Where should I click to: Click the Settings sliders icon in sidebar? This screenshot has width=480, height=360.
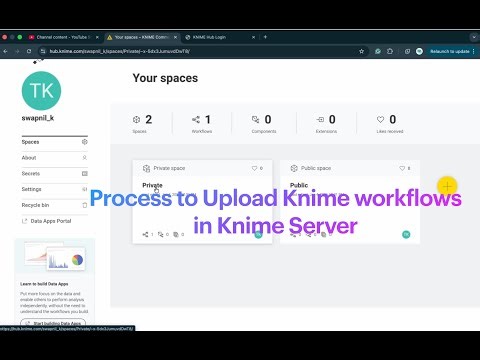(85, 189)
